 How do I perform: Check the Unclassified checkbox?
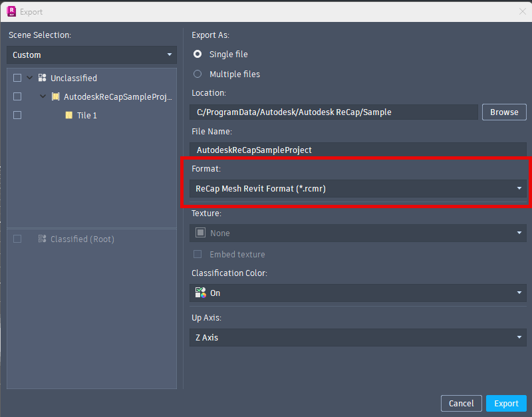pos(17,78)
